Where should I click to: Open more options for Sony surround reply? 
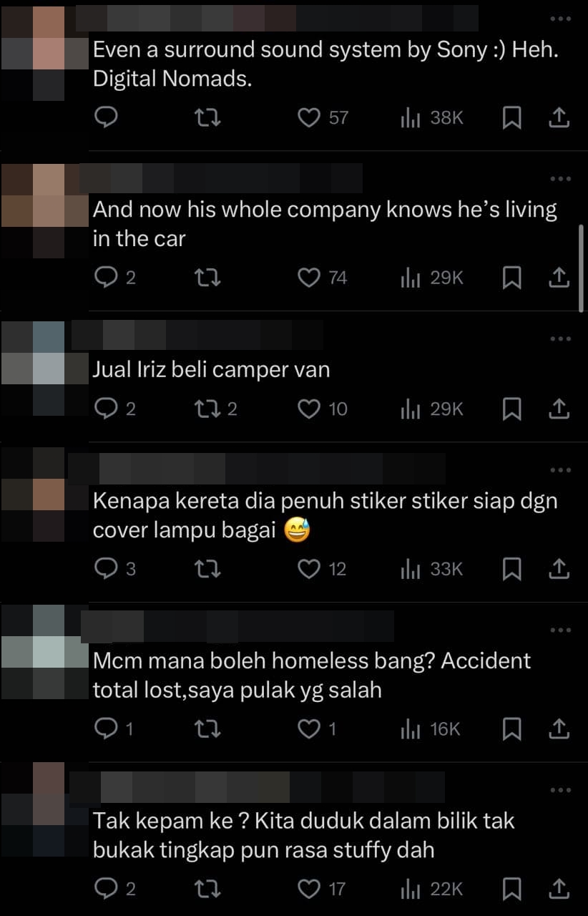pos(560,19)
